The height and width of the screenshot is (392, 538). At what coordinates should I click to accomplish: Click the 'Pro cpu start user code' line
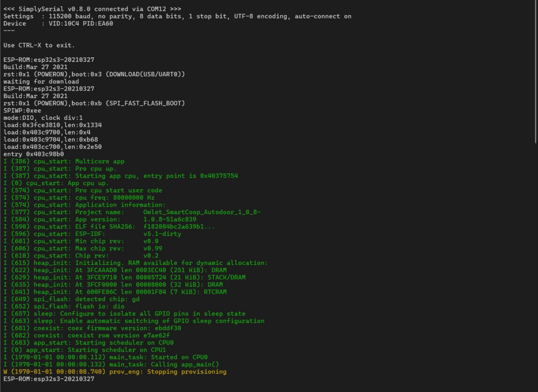coord(83,191)
